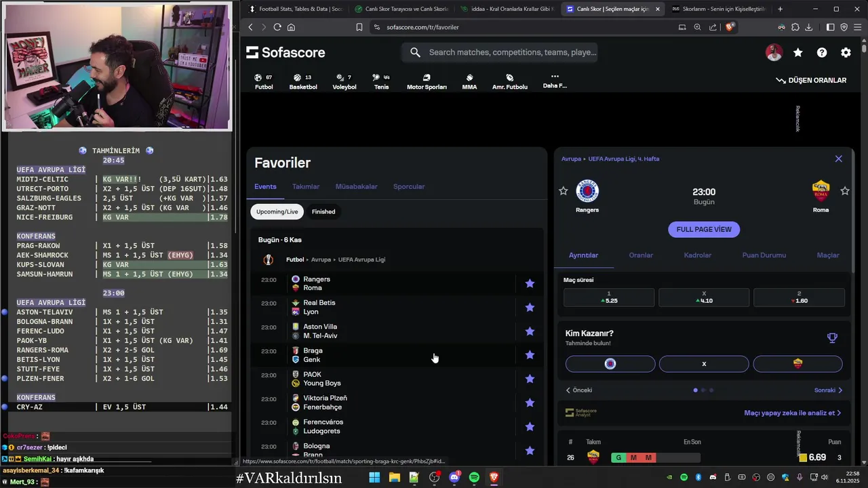The image size is (868, 488).
Task: Open Sofascore settings gear
Action: [x=846, y=52]
